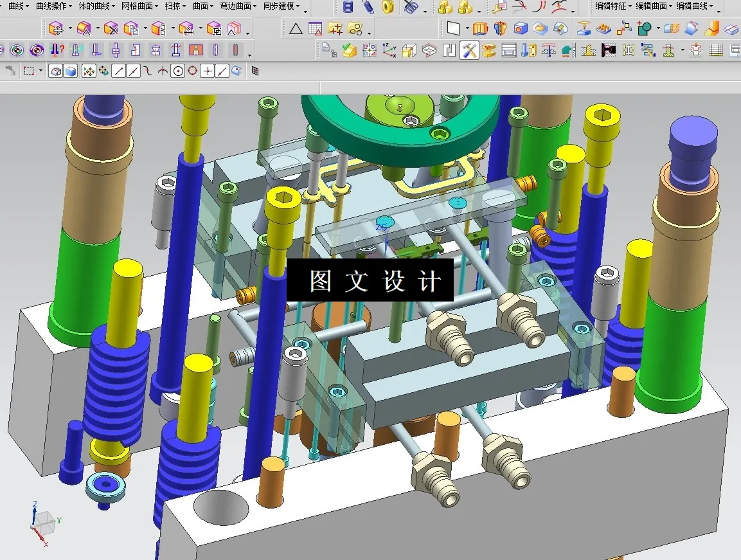The width and height of the screenshot is (741, 560).
Task: Open the Mold CSYS axes icon
Action: click(x=389, y=50)
